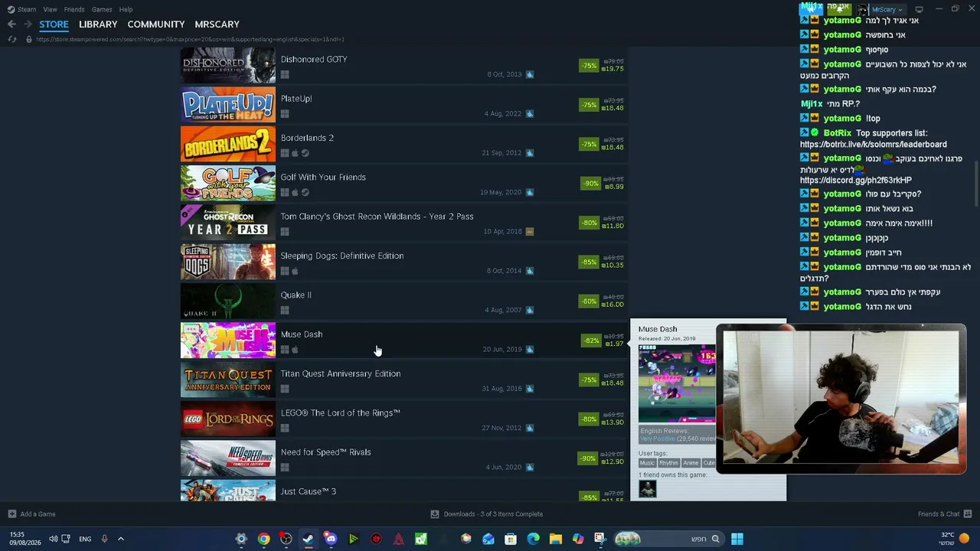This screenshot has width=980, height=551.
Task: Click the LEGO The Lord of the Rings title
Action: 341,413
